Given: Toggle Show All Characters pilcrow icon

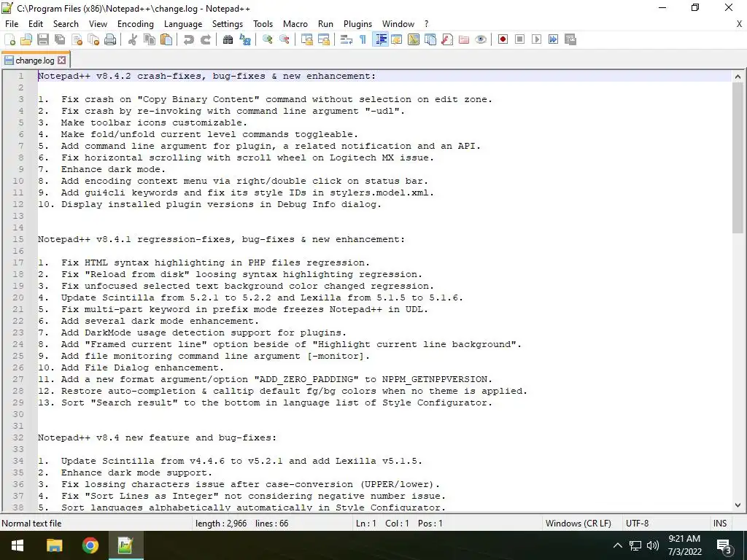Looking at the screenshot, I should (363, 39).
